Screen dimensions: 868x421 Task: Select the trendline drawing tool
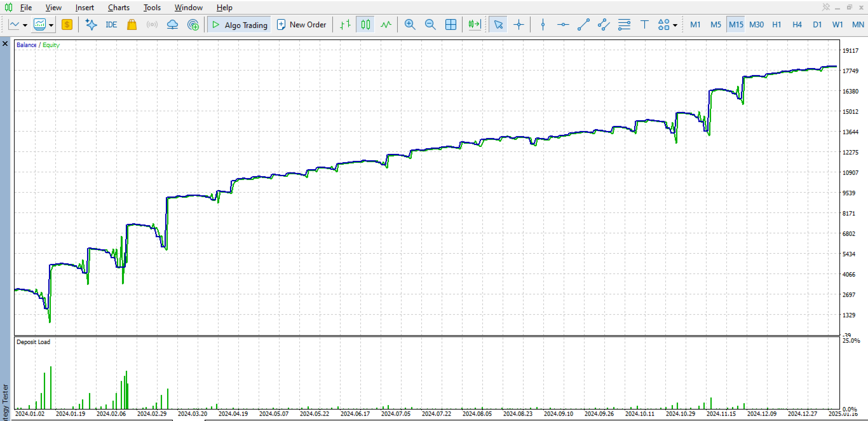(x=583, y=25)
